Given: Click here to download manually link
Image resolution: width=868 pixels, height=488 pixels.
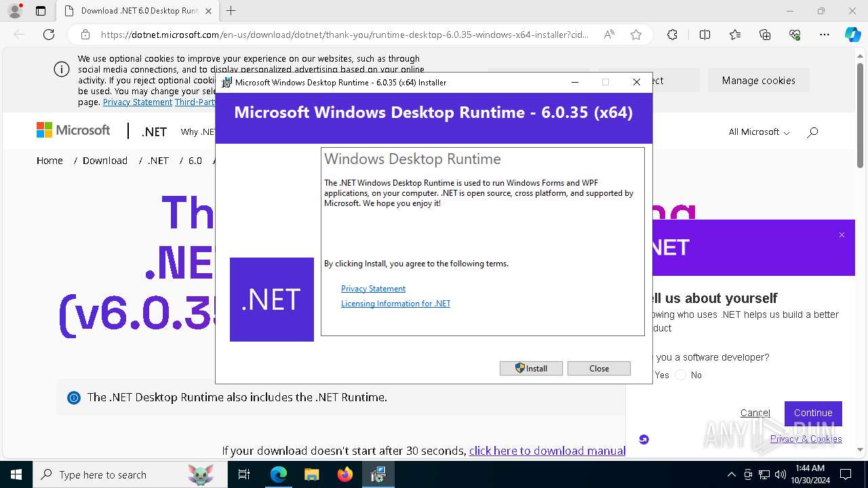Looking at the screenshot, I should coord(547,451).
